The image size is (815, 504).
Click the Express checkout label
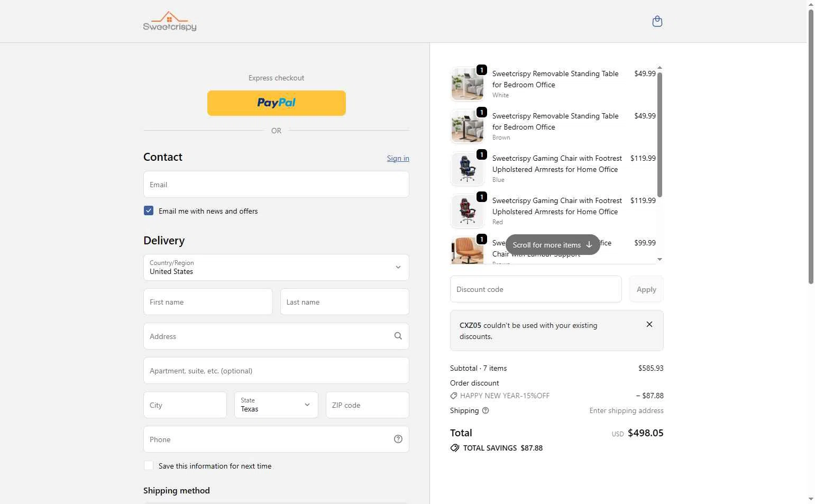[276, 78]
